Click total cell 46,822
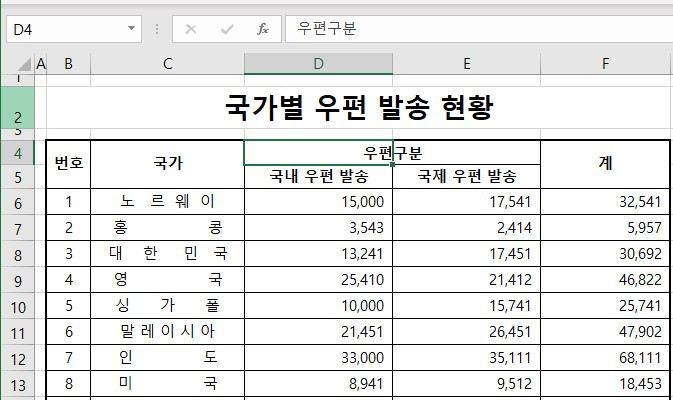The width and height of the screenshot is (673, 400). 605,280
